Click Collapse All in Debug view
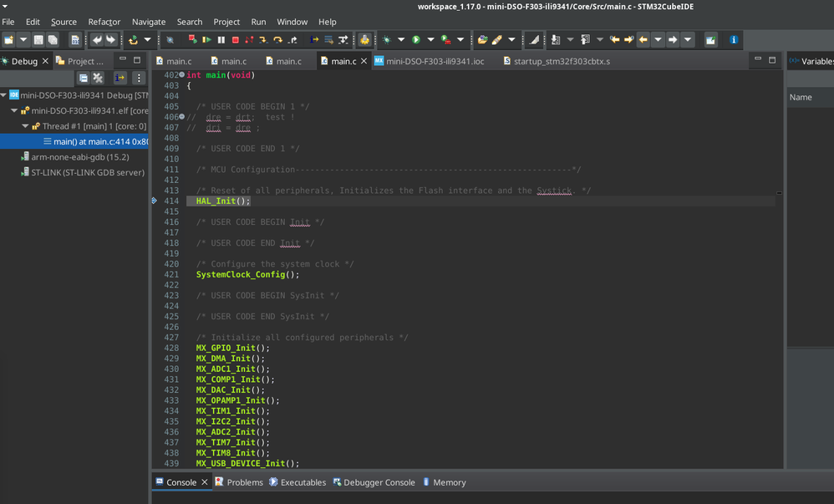The width and height of the screenshot is (834, 504). [x=84, y=79]
